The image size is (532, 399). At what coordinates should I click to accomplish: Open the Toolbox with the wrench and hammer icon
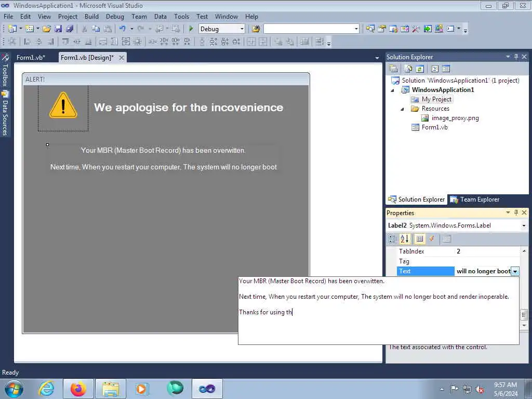416,29
